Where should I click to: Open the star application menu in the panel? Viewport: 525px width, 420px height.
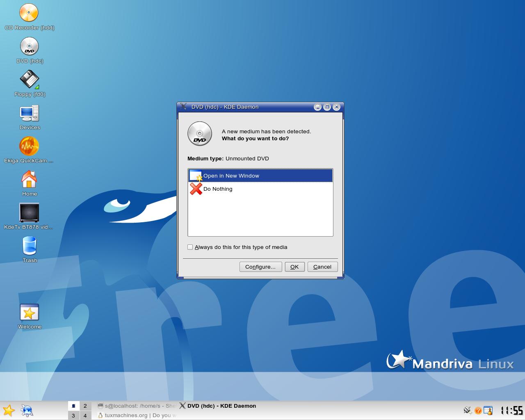point(9,410)
